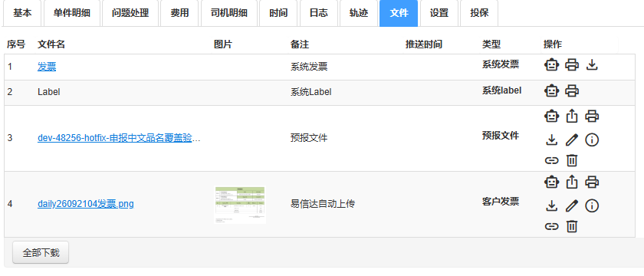Click the 易信达自动上传 remark cell
The height and width of the screenshot is (276, 644).
(323, 204)
